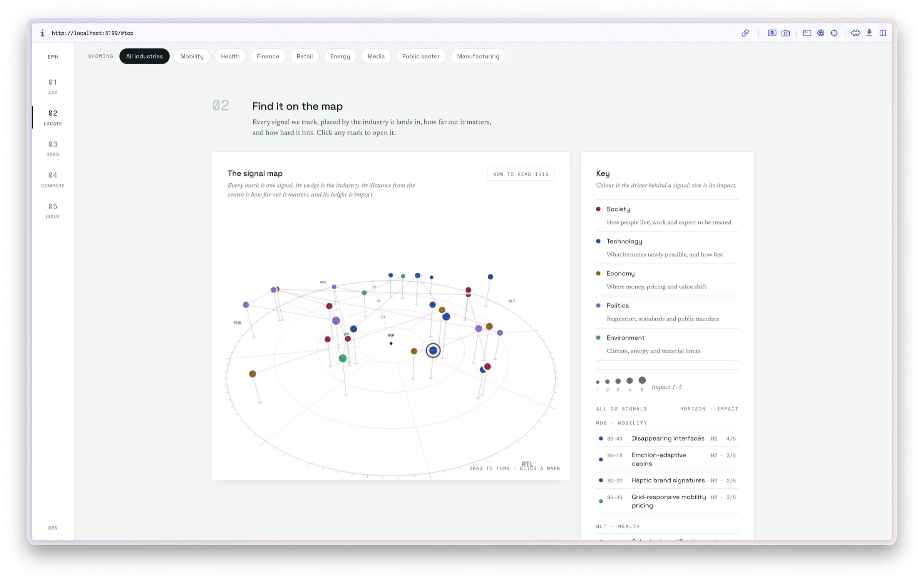924x581 pixels.
Task: Open the puzzle-piece extensions icon
Action: pos(855,33)
